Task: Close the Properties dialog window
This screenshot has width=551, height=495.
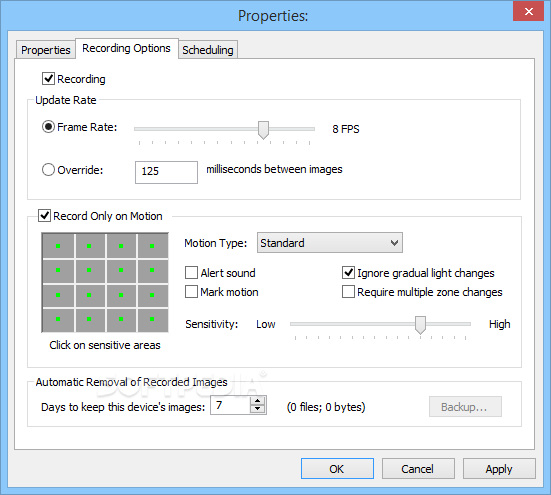Action: (529, 11)
